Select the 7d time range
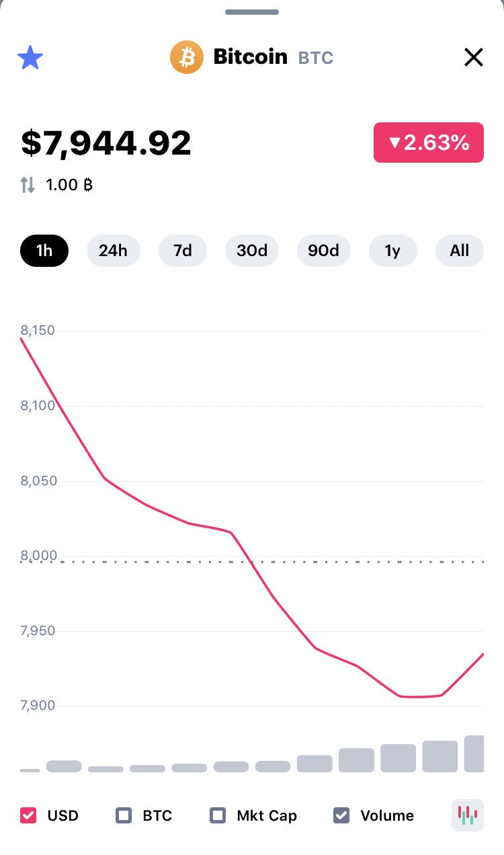This screenshot has width=504, height=855. click(183, 251)
